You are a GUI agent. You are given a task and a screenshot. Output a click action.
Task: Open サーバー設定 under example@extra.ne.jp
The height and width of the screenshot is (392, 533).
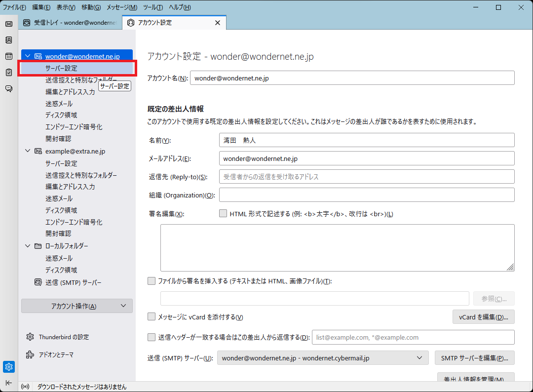tap(61, 163)
